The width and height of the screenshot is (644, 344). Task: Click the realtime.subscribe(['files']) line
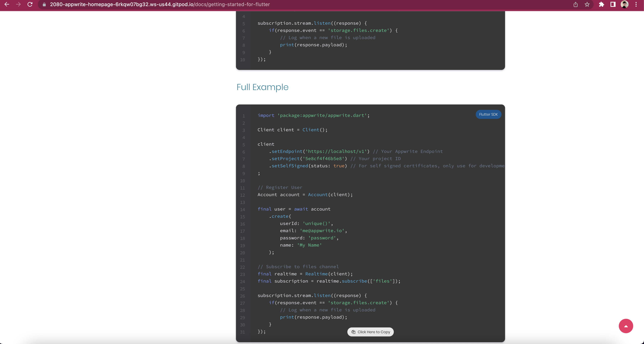tap(329, 281)
